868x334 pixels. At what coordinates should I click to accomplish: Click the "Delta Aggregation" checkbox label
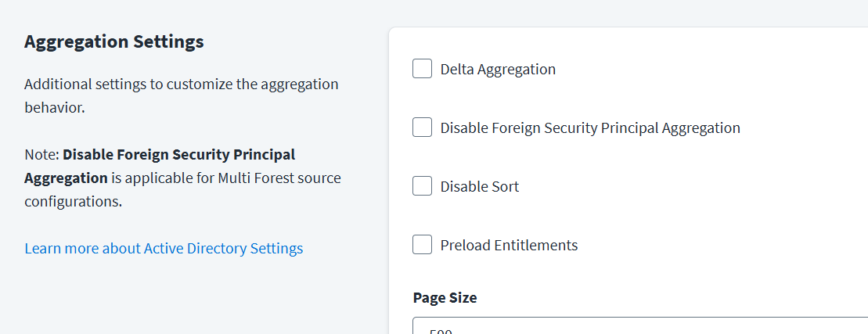(498, 69)
